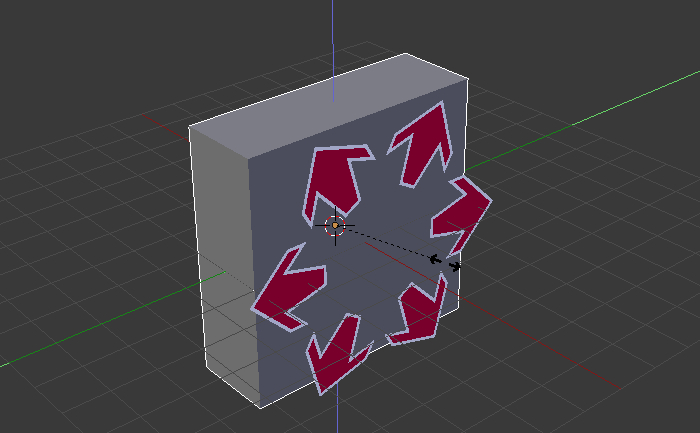Select the upward-pointing red arrow at upper left

(x=336, y=178)
